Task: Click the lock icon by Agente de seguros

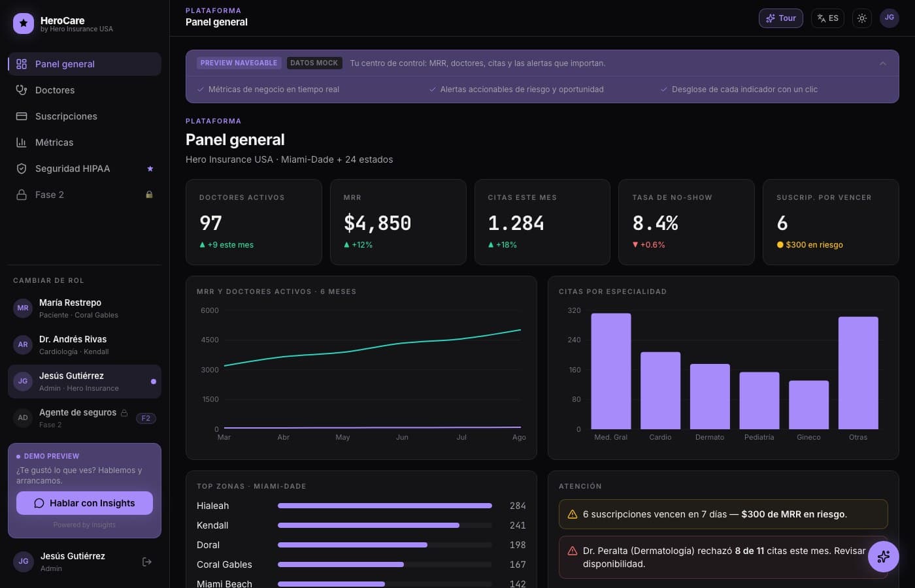Action: (x=124, y=413)
